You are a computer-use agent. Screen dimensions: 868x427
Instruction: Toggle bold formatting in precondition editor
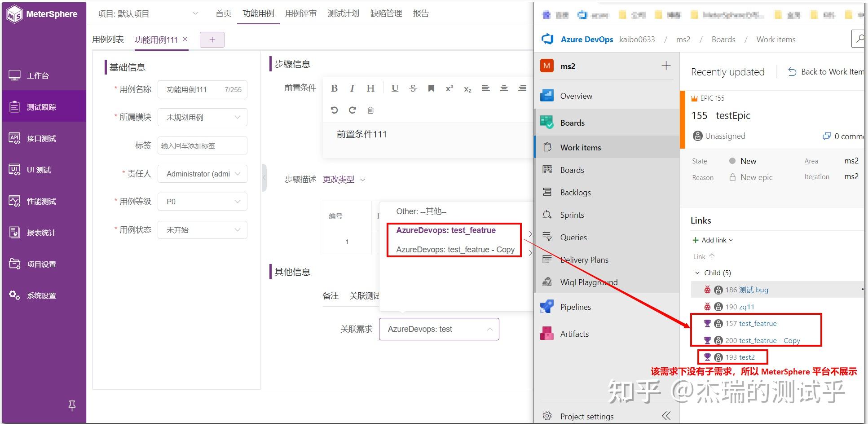tap(334, 88)
